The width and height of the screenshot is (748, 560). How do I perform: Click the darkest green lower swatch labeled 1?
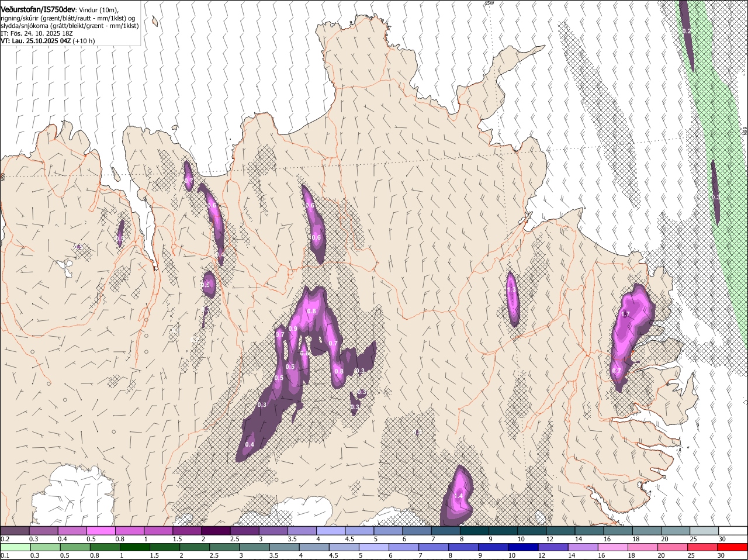coord(135,548)
